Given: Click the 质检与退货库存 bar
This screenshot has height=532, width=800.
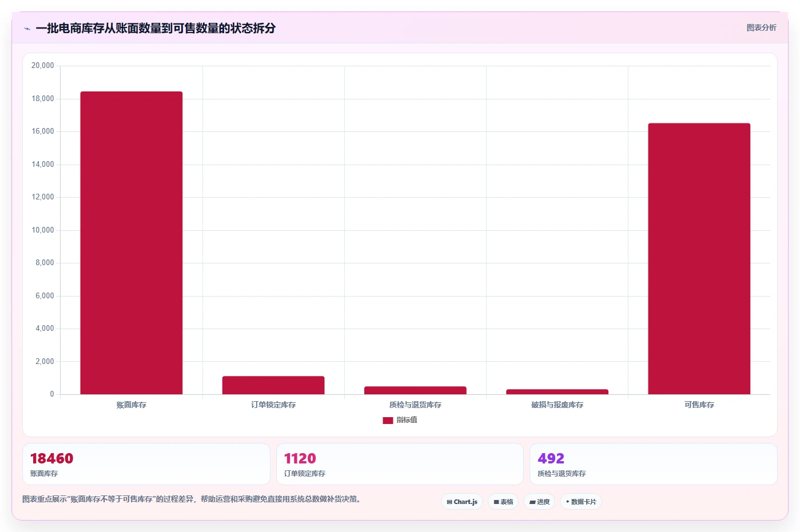Looking at the screenshot, I should [x=415, y=390].
